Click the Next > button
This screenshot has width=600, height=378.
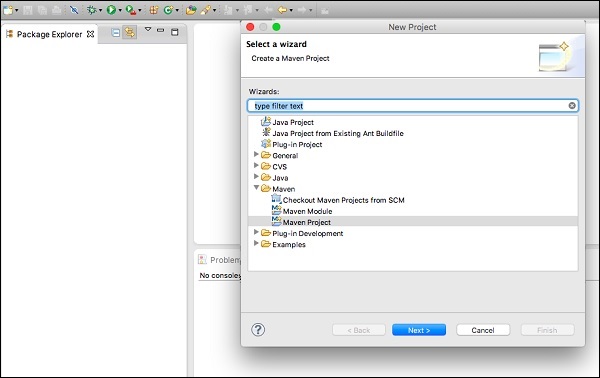point(419,330)
